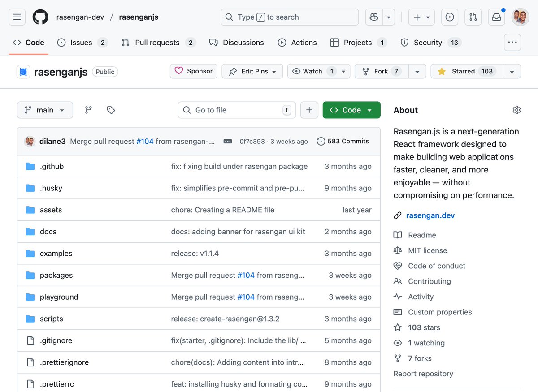Open the GitHub Copilot menu icon
The height and width of the screenshot is (392, 538).
tap(373, 17)
